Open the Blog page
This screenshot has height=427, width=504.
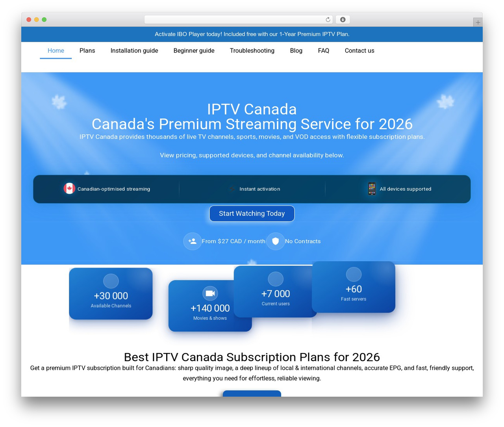(x=296, y=51)
